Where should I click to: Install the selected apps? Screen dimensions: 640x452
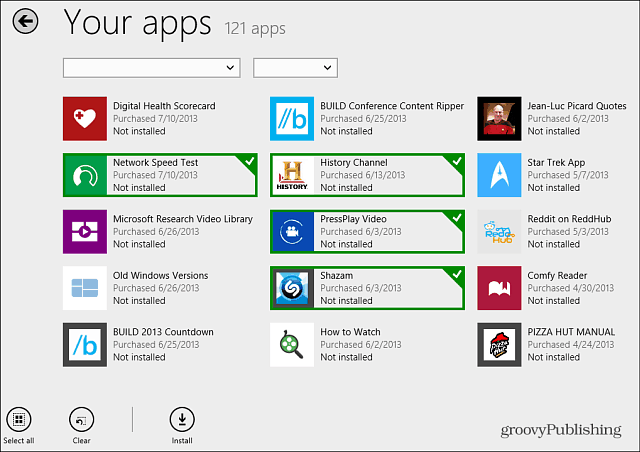point(182,426)
